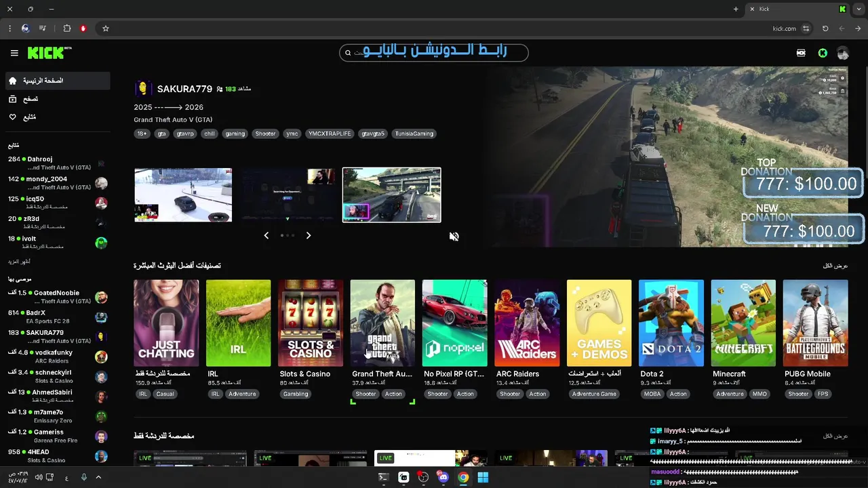Click the YMCXTRAPLIFE tag
This screenshot has width=868, height=488.
(330, 134)
